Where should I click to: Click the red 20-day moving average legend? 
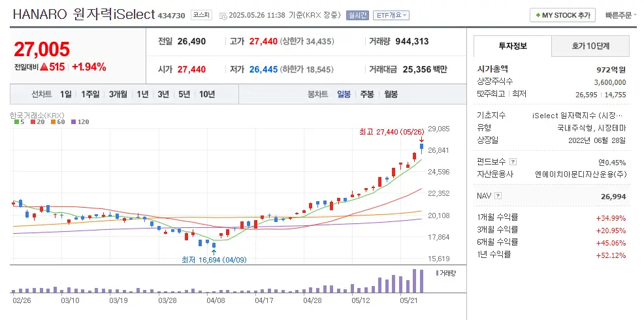click(x=37, y=121)
